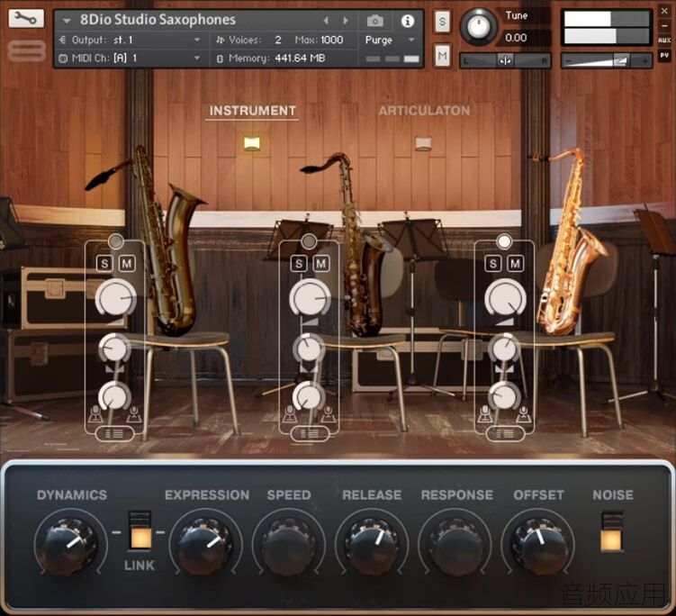Toggle header Solo S button
The image size is (676, 616).
[x=442, y=21]
